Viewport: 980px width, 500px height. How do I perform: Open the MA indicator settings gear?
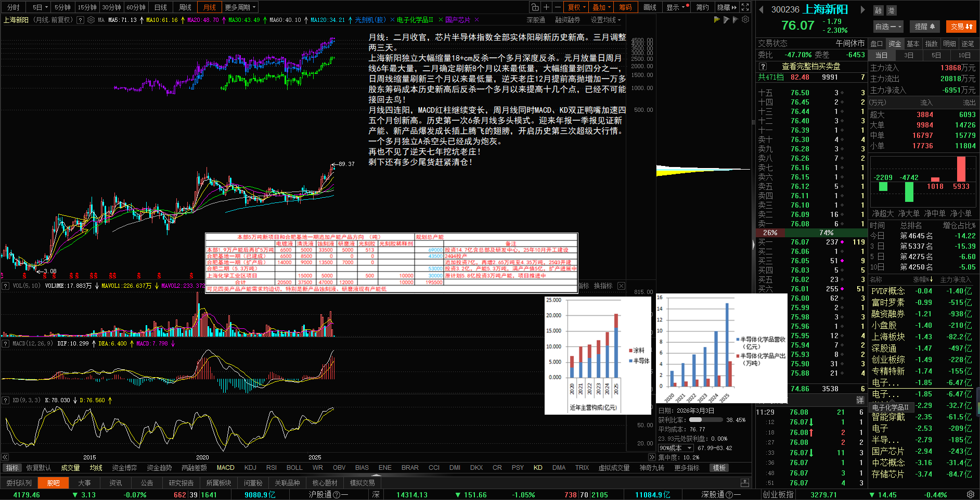click(x=91, y=20)
